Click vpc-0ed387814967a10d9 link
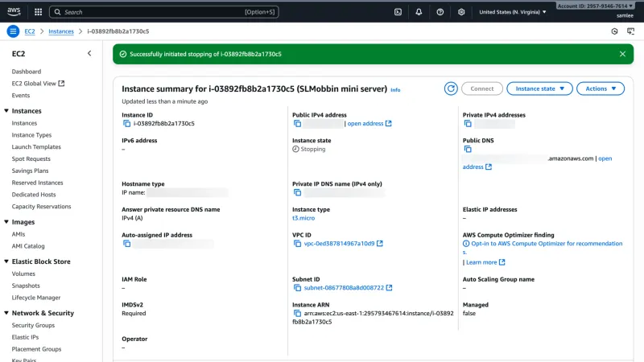 coord(339,244)
